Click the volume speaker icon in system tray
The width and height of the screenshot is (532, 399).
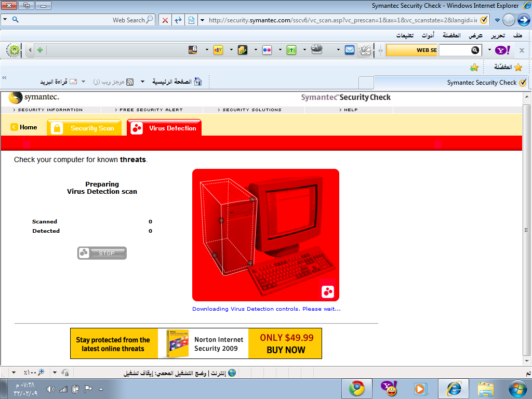tap(50, 389)
